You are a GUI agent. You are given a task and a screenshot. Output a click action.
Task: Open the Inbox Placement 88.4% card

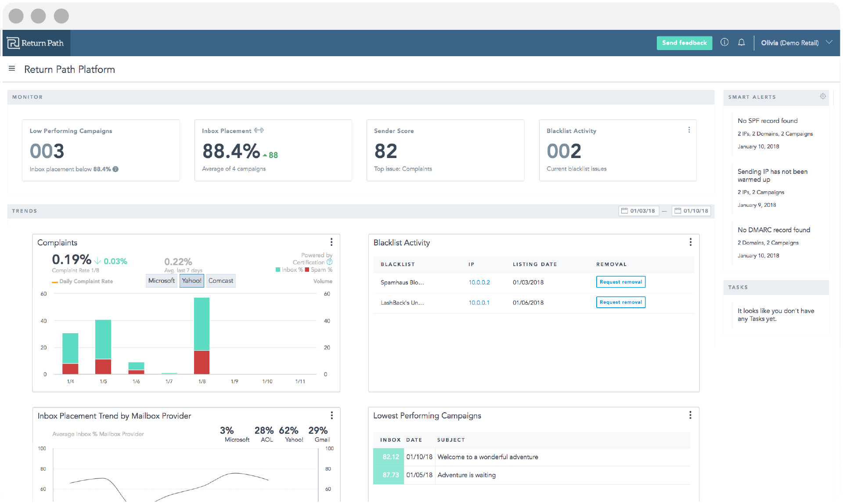[x=273, y=150]
